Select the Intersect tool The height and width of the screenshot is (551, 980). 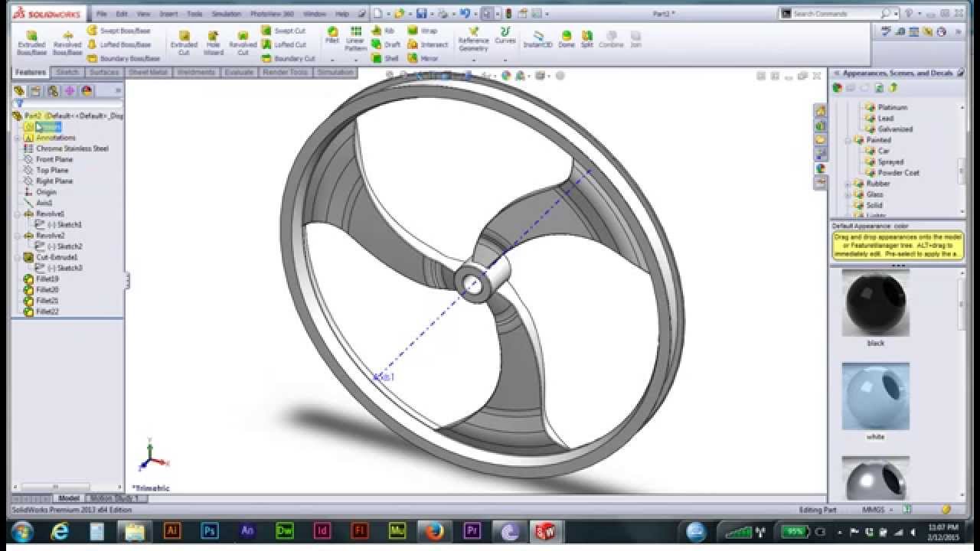(x=427, y=44)
